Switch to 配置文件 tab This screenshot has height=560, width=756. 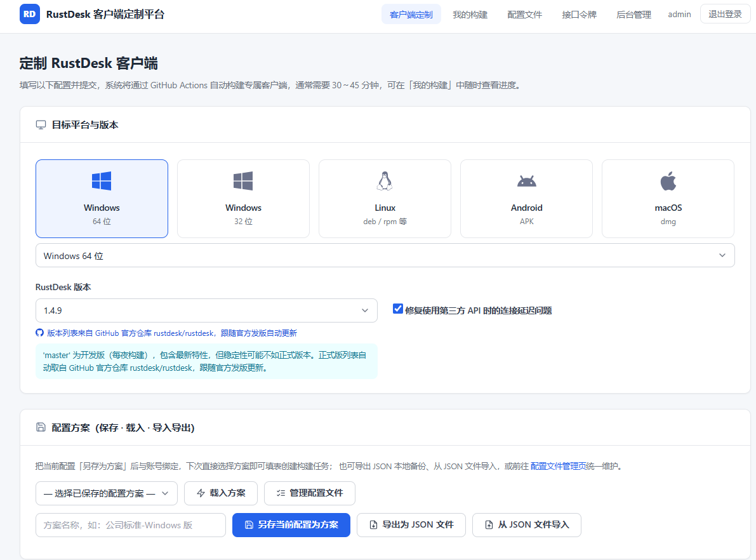click(524, 15)
